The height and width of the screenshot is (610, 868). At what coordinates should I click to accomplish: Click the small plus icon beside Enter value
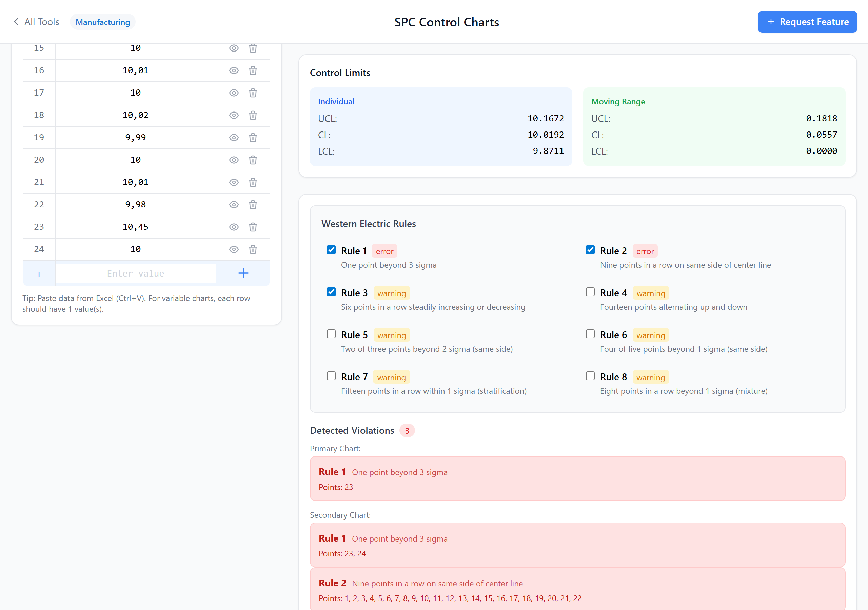pyautogui.click(x=39, y=273)
